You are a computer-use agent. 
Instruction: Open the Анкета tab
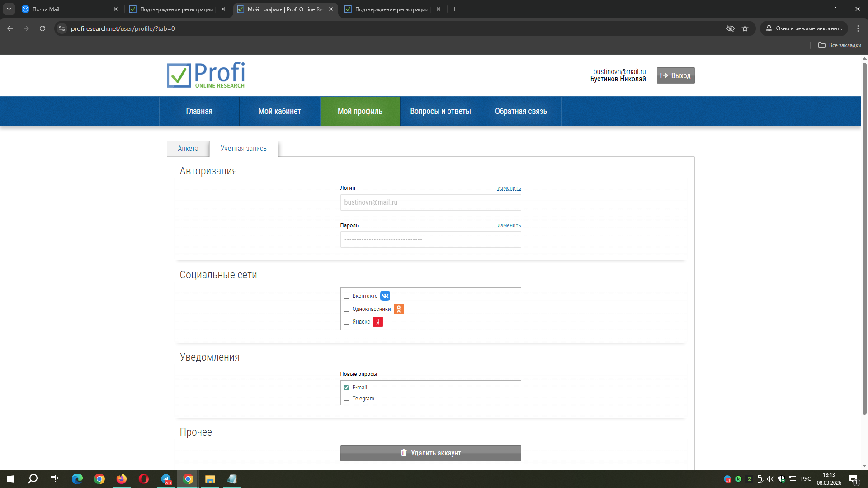click(x=188, y=149)
